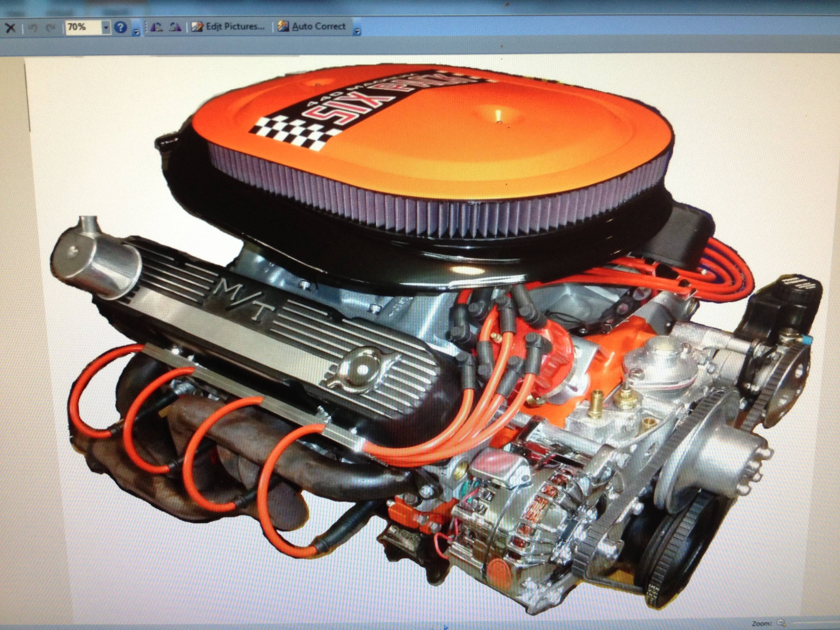
Task: Open the blue Help question mark
Action: pyautogui.click(x=120, y=27)
